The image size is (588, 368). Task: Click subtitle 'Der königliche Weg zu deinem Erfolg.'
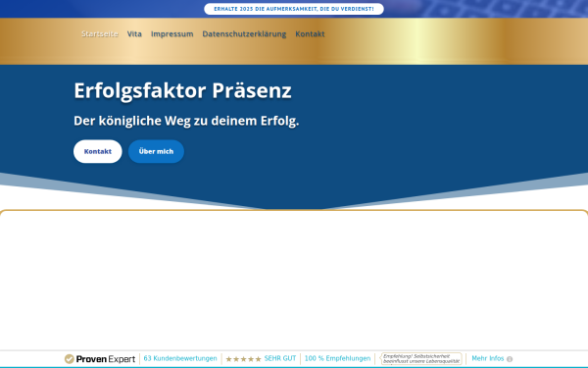pos(186,121)
